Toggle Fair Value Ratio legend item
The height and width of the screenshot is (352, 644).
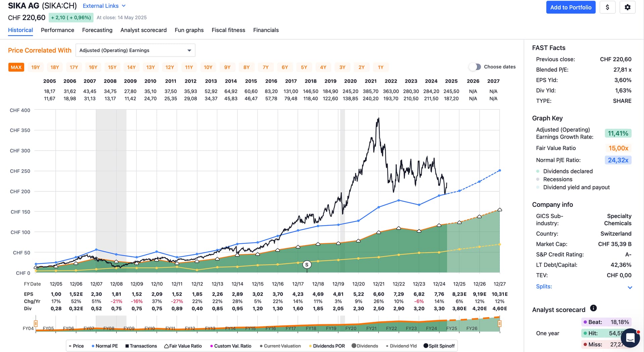coord(183,346)
